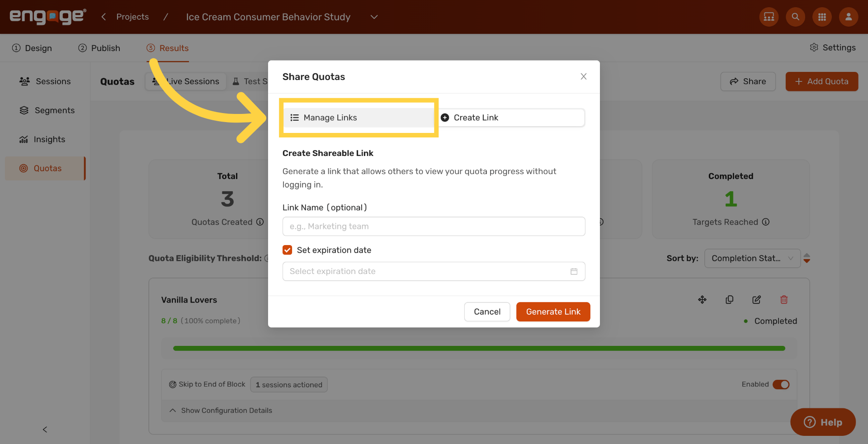The image size is (868, 444).
Task: Close the Share Quotas dialog
Action: pos(584,76)
